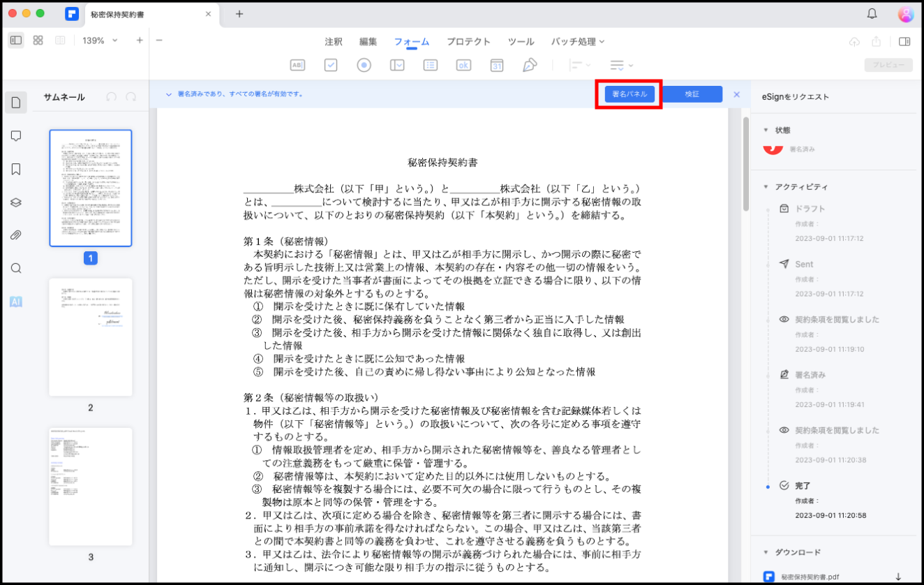Click the 署名パネル button
Screen dimensions: 924x585
(629, 94)
